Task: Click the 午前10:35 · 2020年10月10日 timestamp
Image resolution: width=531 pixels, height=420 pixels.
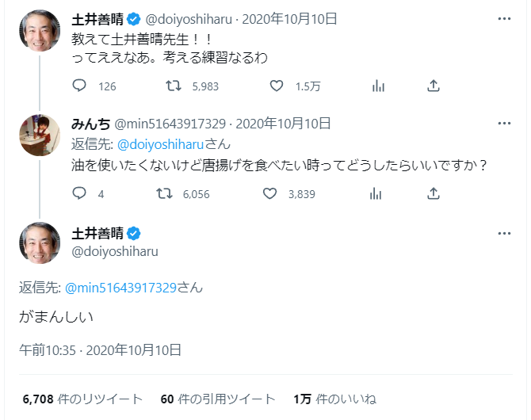Action: pyautogui.click(x=101, y=349)
